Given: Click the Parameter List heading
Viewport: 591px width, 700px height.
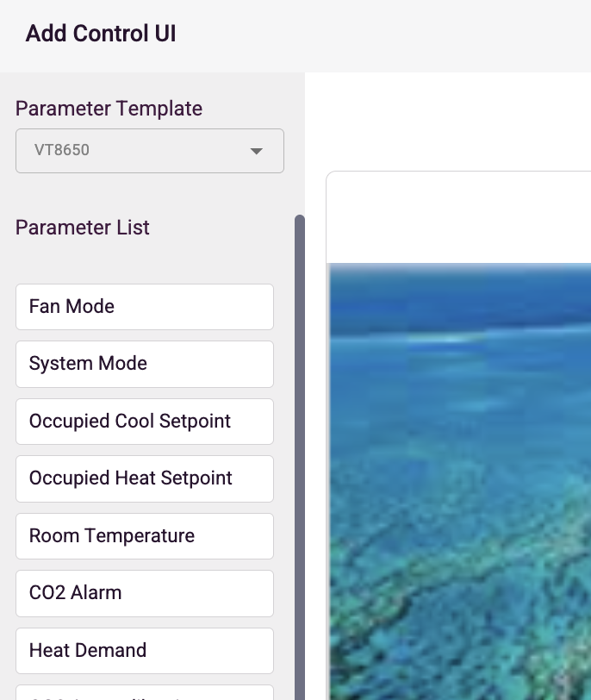Looking at the screenshot, I should click(83, 228).
